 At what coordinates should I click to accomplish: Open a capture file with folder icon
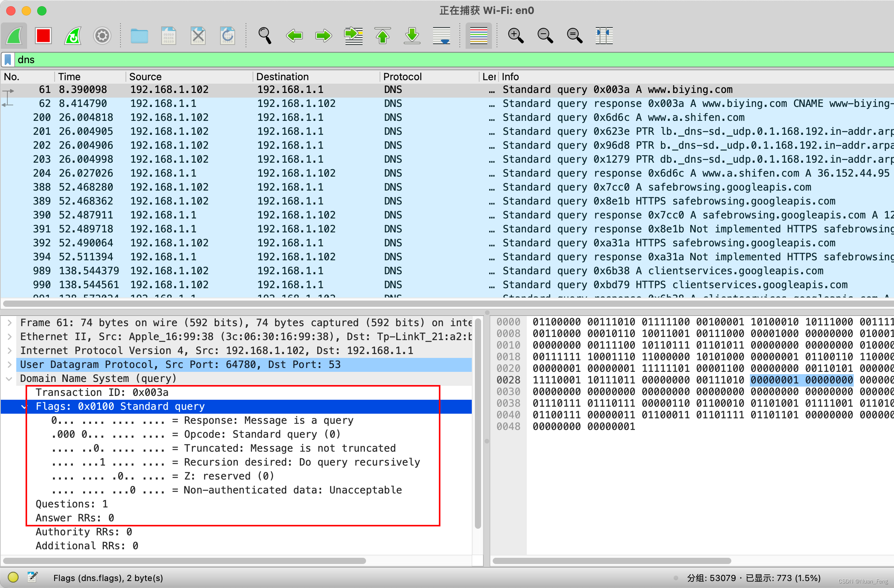(x=139, y=36)
